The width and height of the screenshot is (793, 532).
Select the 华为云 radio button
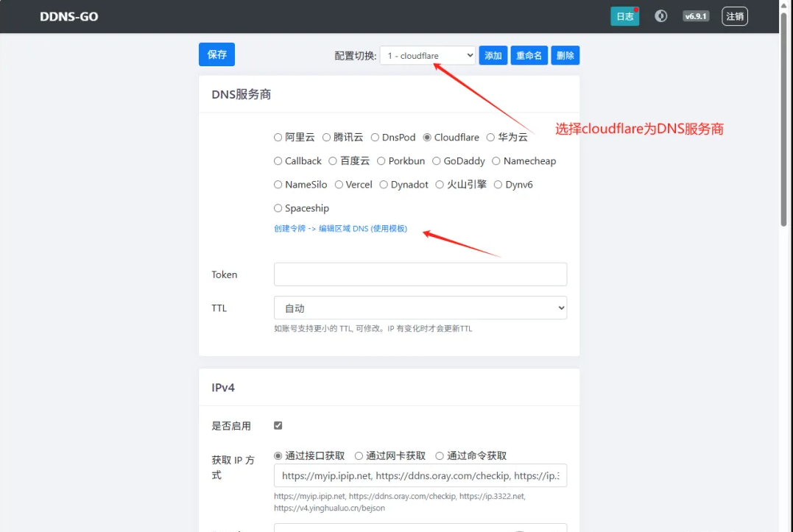click(x=490, y=138)
